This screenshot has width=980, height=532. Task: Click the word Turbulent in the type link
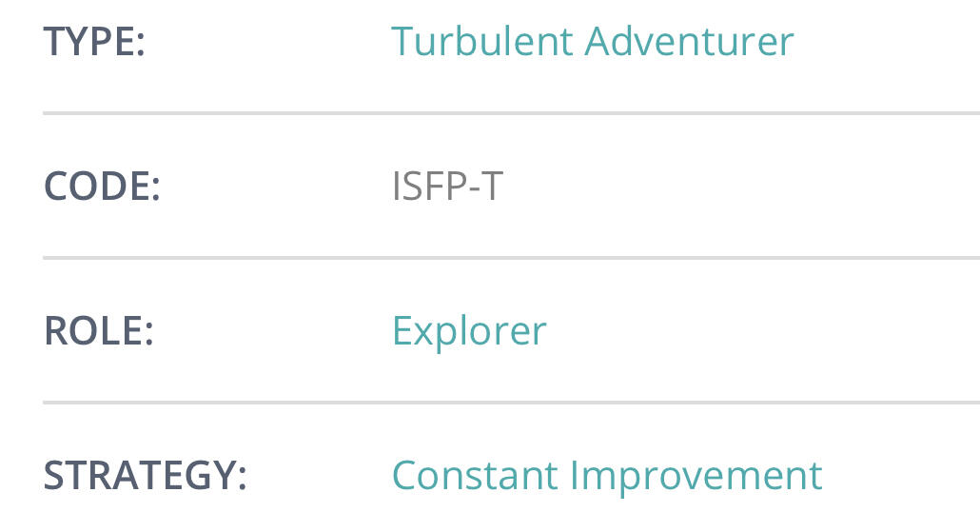click(482, 42)
